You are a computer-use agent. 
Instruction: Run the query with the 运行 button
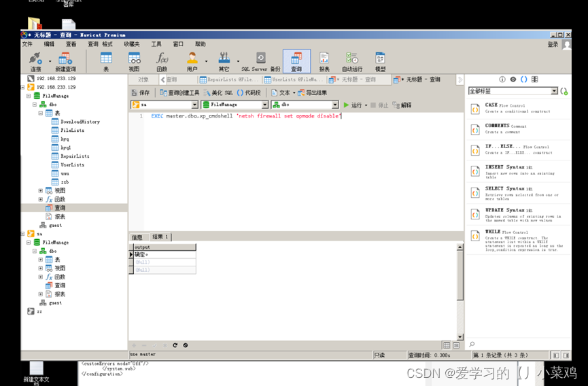(x=353, y=105)
